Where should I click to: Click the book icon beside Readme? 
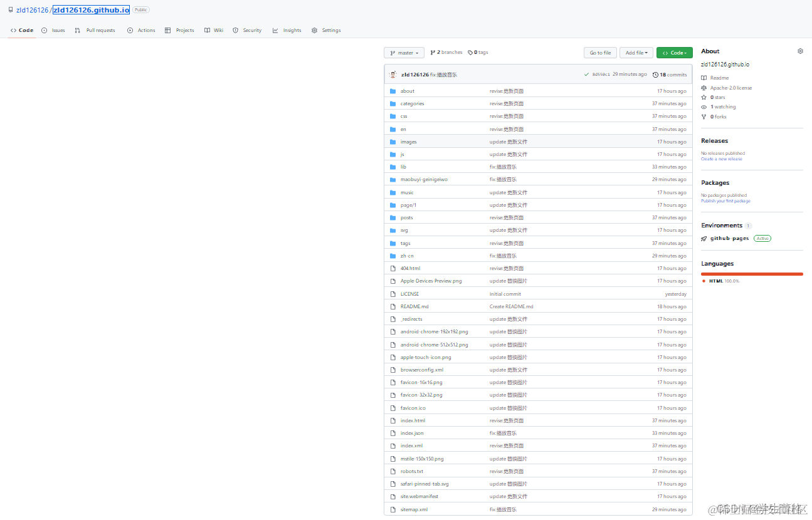pos(704,78)
